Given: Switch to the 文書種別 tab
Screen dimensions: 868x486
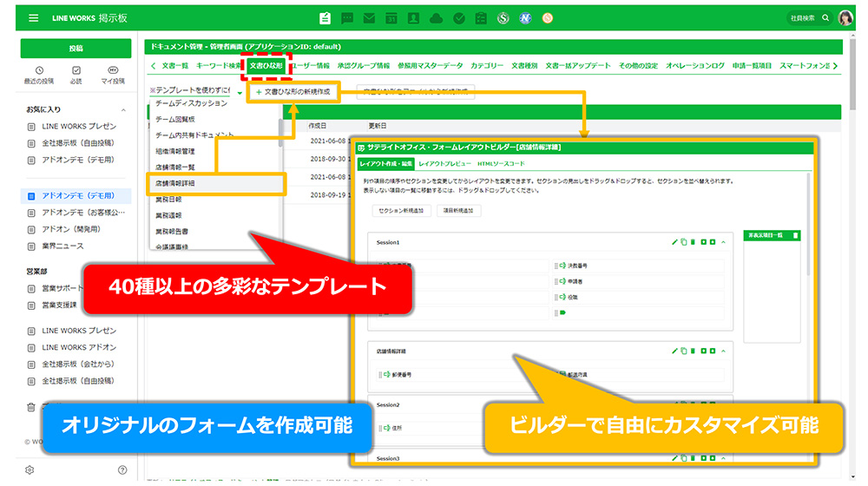Looking at the screenshot, I should 524,66.
